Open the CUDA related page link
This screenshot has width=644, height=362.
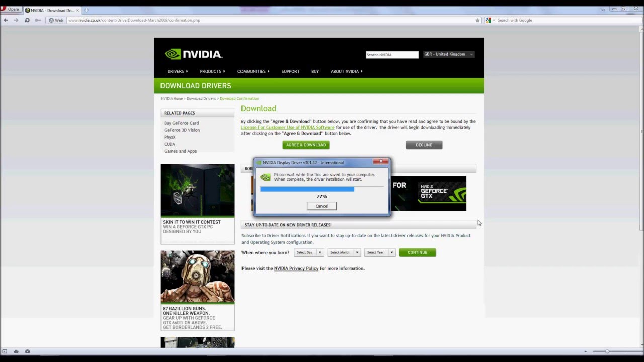tap(170, 144)
